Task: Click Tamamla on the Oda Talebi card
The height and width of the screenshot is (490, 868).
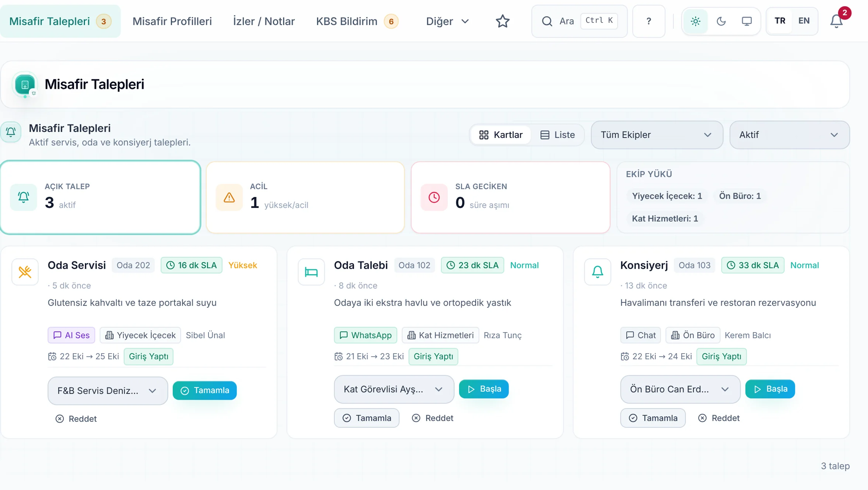Action: point(366,418)
